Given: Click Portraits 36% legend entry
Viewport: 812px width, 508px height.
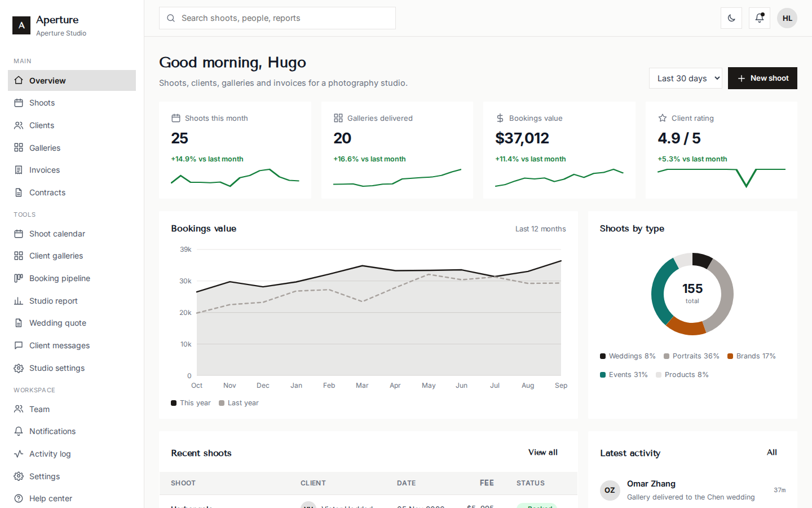Looking at the screenshot, I should 691,356.
